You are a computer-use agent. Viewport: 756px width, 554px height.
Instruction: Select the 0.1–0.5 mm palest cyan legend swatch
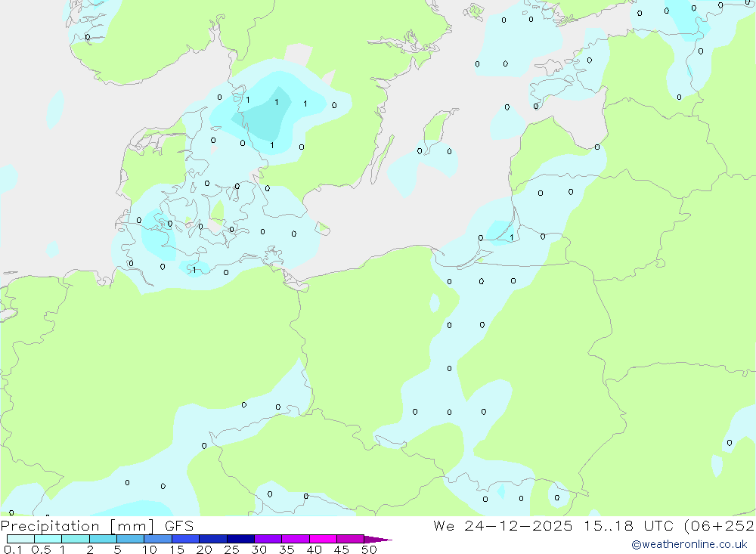pyautogui.click(x=20, y=539)
